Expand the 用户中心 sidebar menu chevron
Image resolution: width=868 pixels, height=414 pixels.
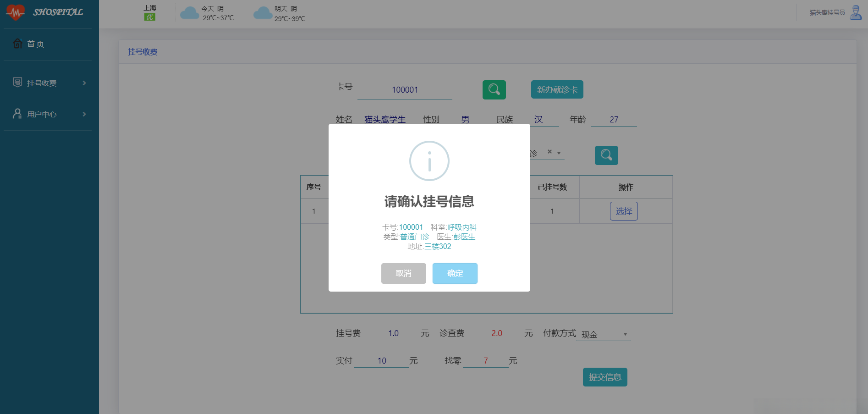click(x=84, y=114)
